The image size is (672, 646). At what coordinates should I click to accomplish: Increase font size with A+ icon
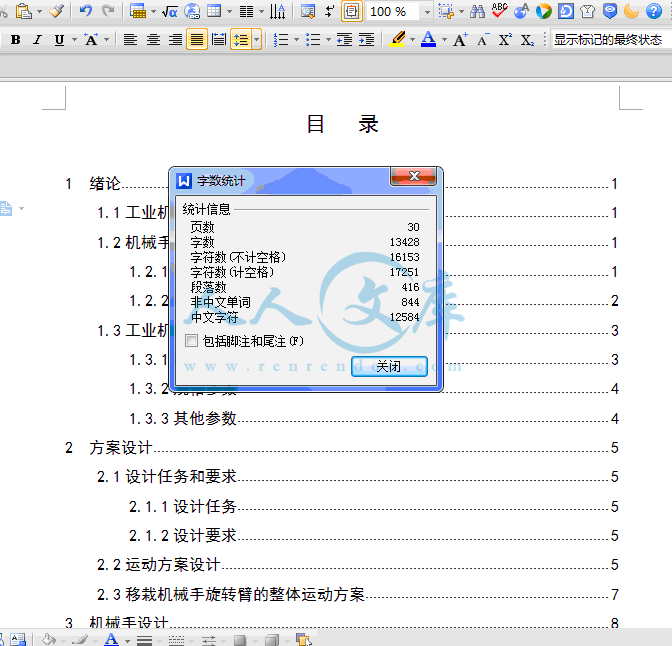click(x=460, y=40)
